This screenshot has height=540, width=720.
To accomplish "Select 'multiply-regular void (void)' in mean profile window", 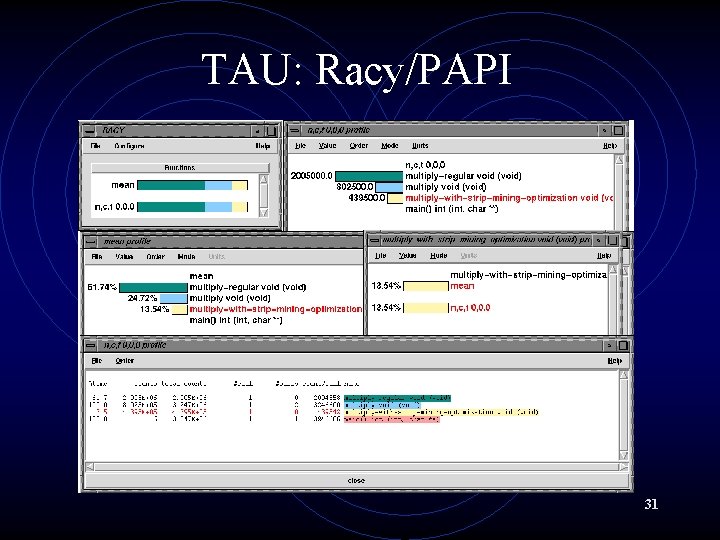I will click(248, 287).
